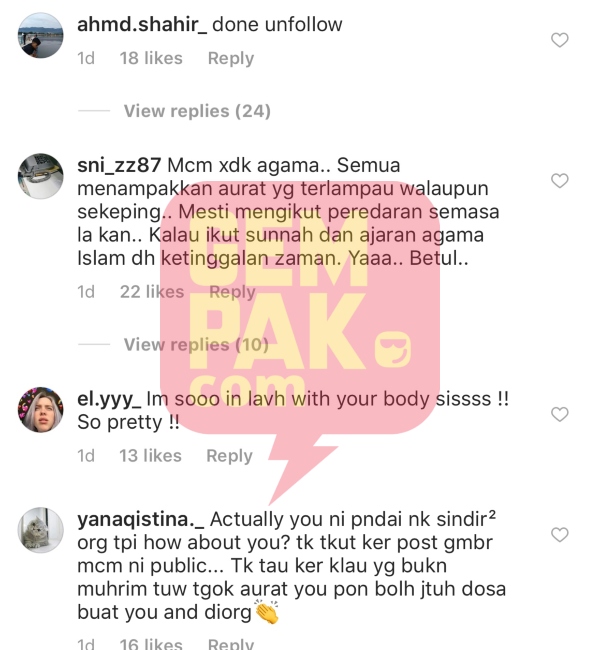Open el.yyy_ profile avatar
This screenshot has width=600, height=650.
tap(41, 410)
